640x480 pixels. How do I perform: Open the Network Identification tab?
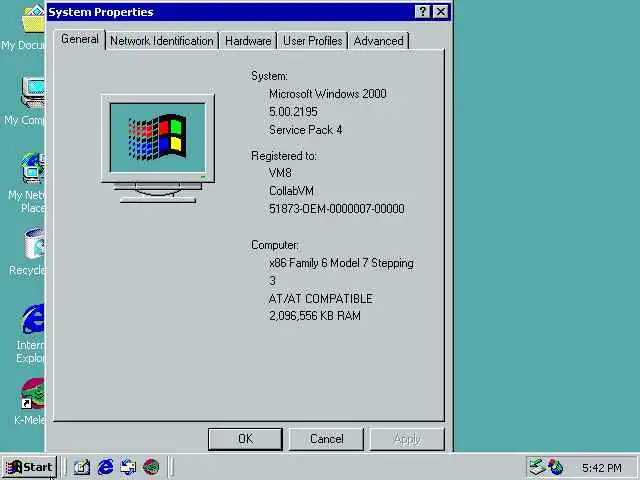[162, 41]
